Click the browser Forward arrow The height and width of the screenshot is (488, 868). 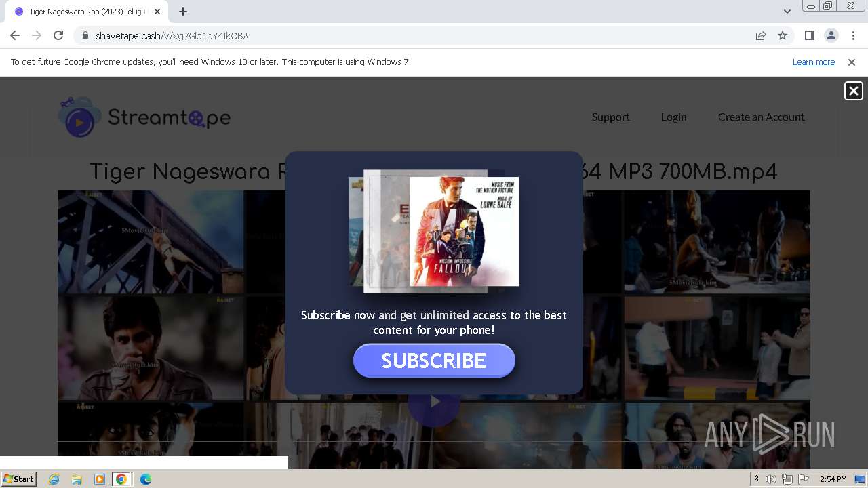tap(37, 35)
